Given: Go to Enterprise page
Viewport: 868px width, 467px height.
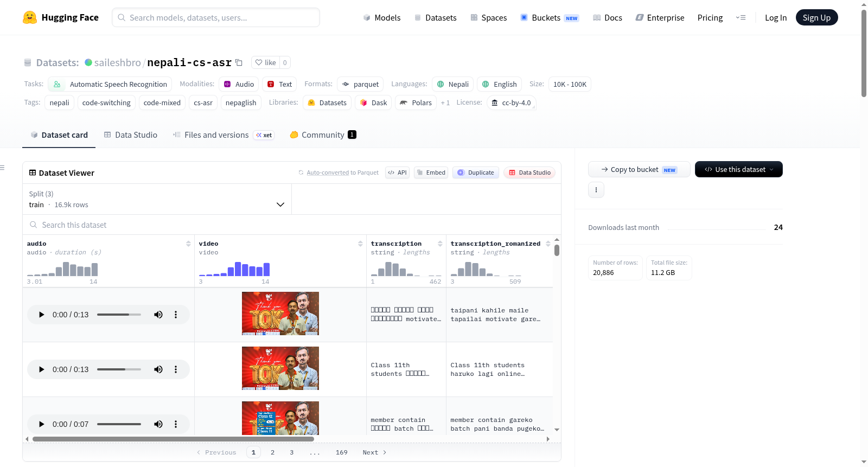Looking at the screenshot, I should coord(660,17).
